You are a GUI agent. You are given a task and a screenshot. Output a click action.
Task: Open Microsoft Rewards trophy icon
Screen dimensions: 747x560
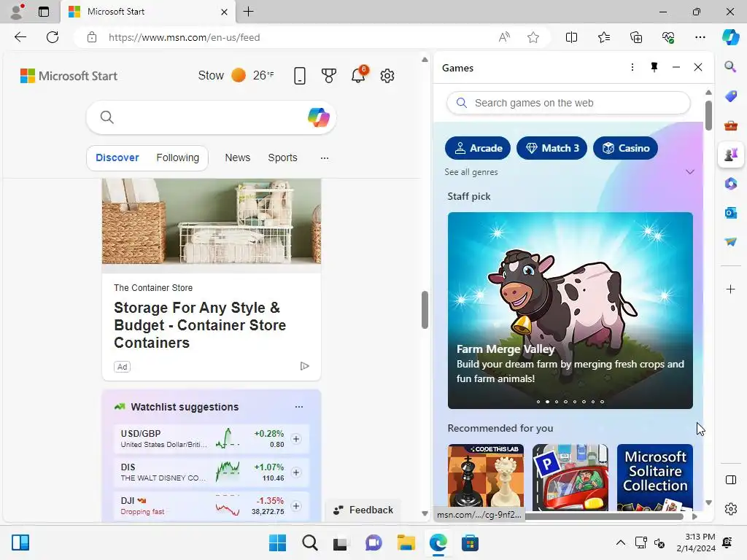point(329,76)
